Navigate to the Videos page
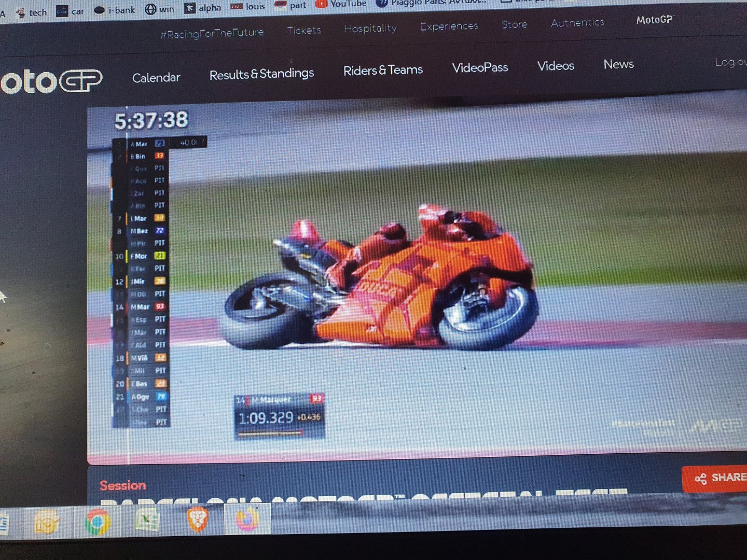 [x=556, y=66]
